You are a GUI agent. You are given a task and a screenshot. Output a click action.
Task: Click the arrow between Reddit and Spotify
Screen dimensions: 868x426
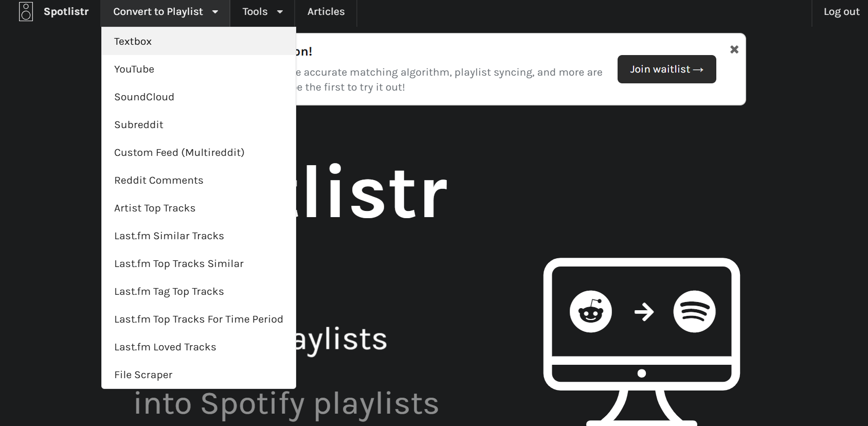(644, 312)
